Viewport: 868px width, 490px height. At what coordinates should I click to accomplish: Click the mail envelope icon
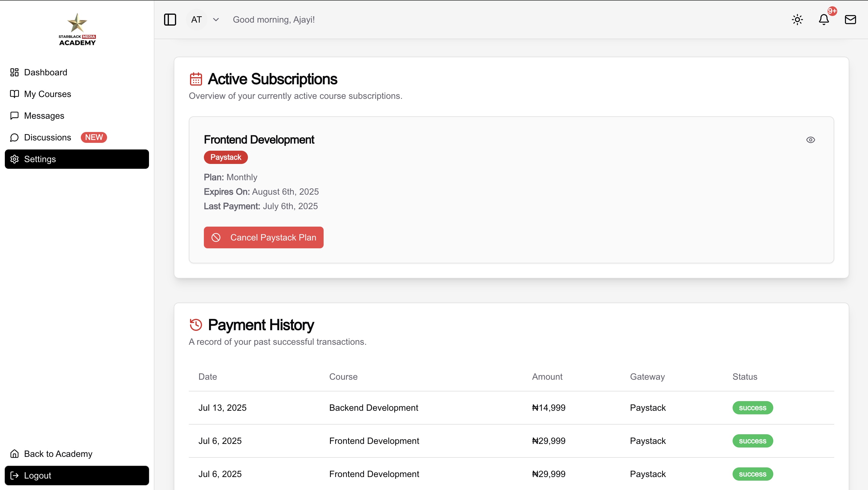click(x=851, y=20)
